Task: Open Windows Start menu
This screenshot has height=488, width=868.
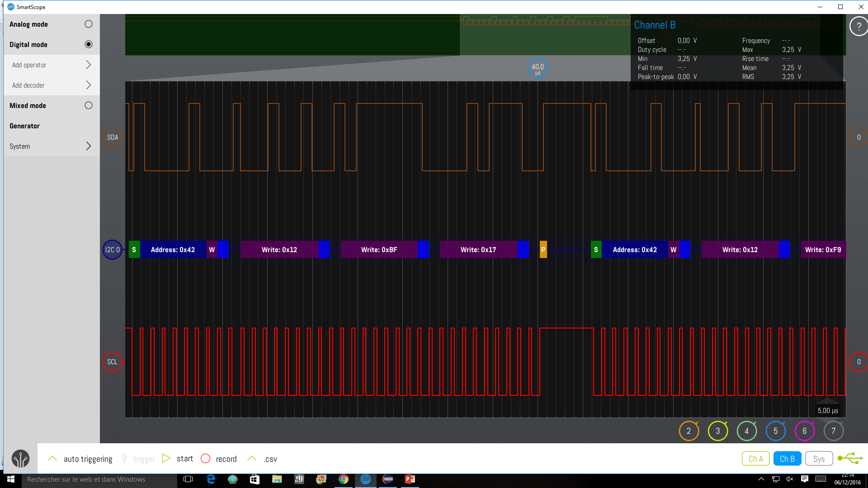Action: 11,479
